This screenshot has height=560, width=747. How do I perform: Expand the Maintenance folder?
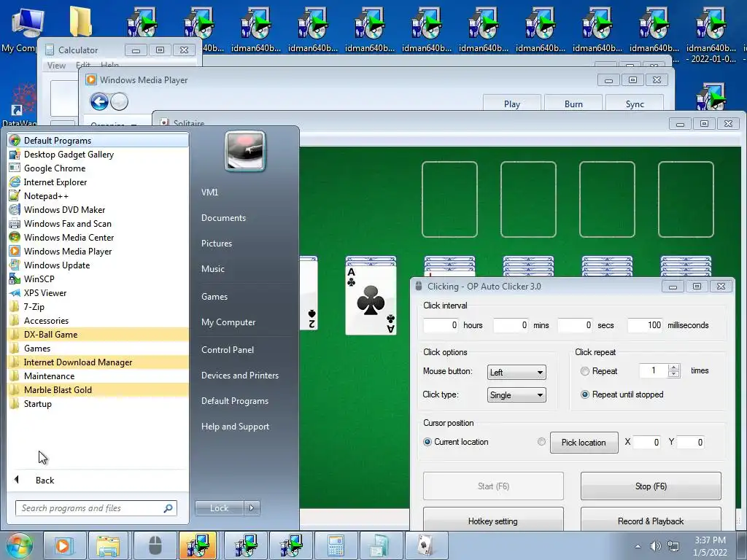point(98,376)
